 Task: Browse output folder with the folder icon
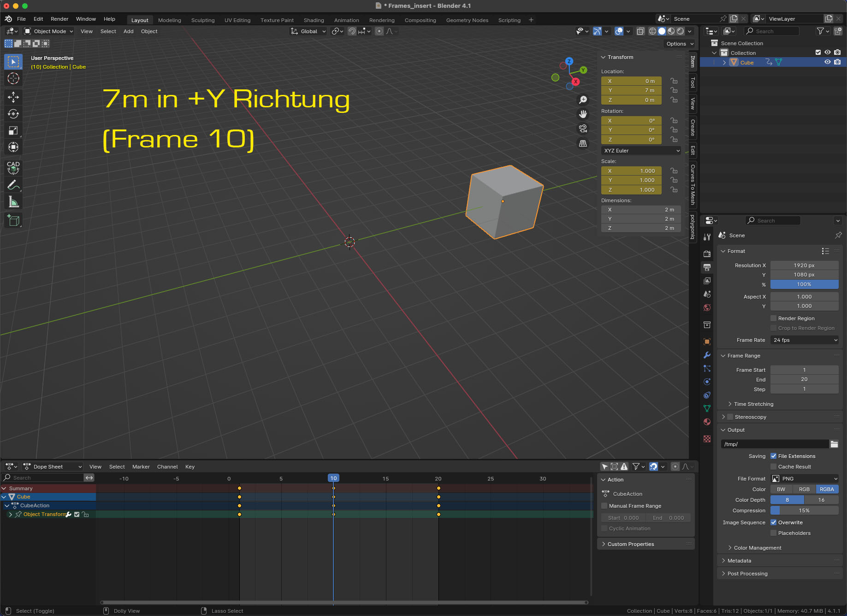[x=834, y=444]
